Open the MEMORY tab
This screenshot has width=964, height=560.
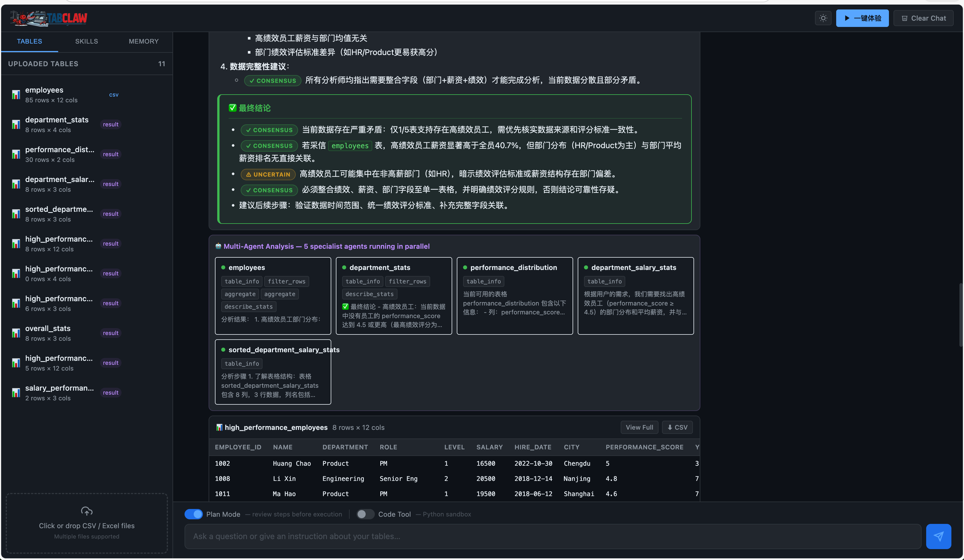pyautogui.click(x=144, y=41)
